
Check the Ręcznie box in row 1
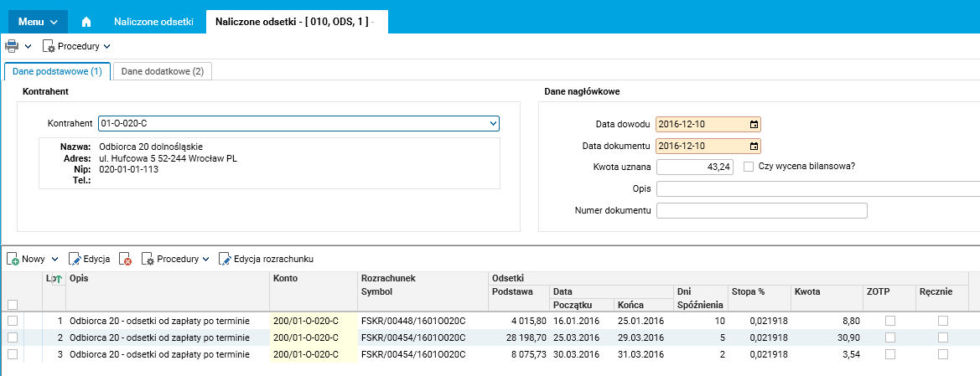[x=943, y=321]
